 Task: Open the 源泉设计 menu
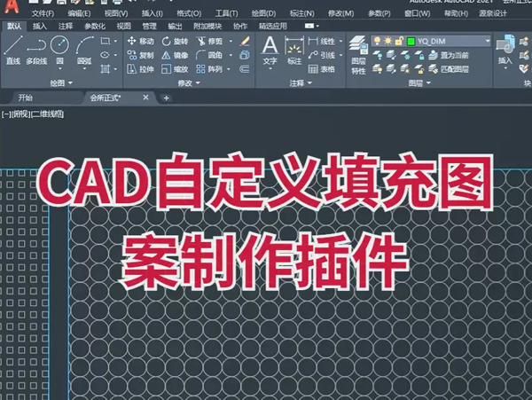(493, 13)
